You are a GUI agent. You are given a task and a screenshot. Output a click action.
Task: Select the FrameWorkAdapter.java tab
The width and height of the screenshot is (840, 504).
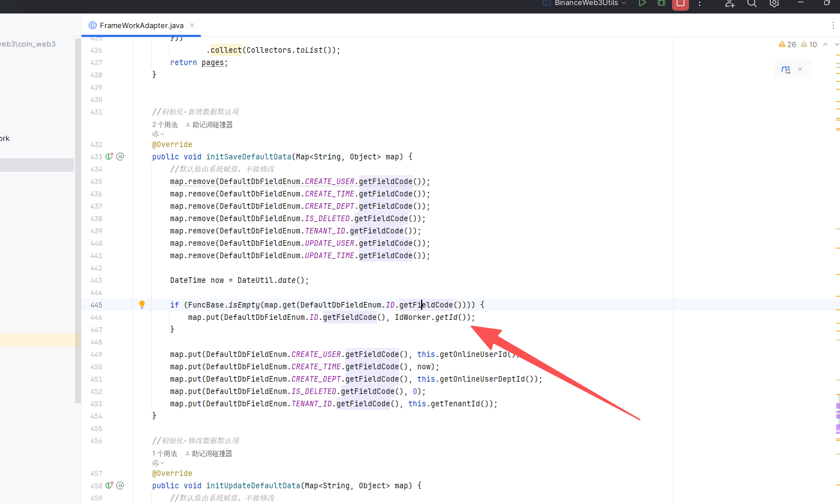pyautogui.click(x=141, y=25)
